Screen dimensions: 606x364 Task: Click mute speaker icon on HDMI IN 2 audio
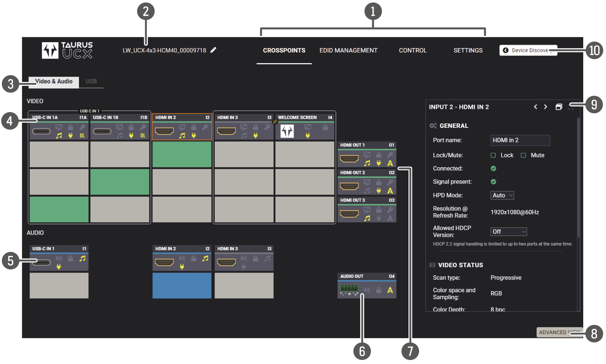(x=182, y=258)
